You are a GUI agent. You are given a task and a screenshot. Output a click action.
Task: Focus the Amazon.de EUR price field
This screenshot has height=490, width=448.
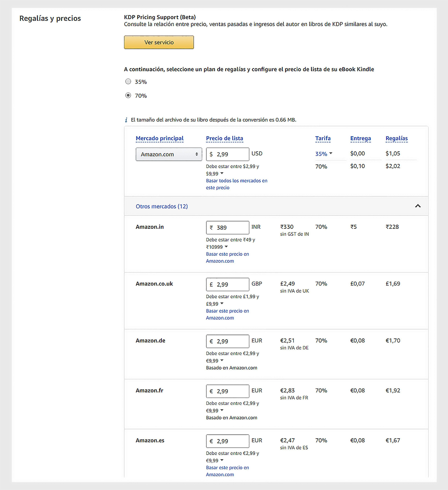point(227,341)
